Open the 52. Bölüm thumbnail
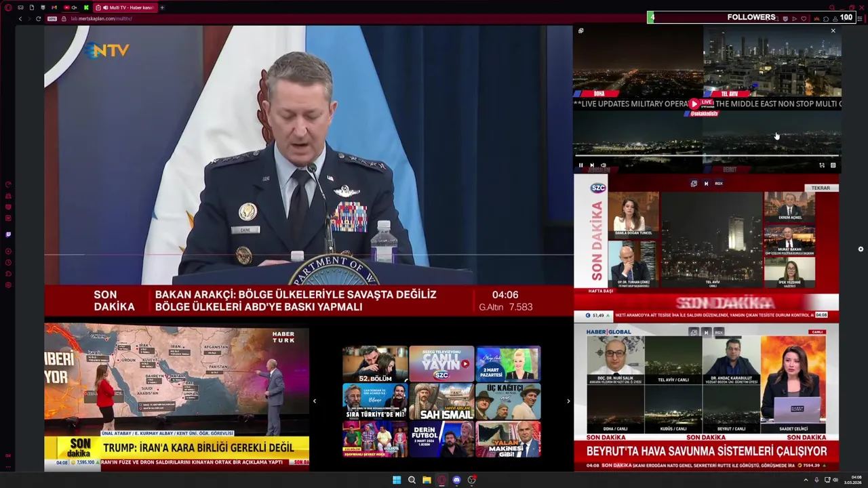 pos(375,364)
